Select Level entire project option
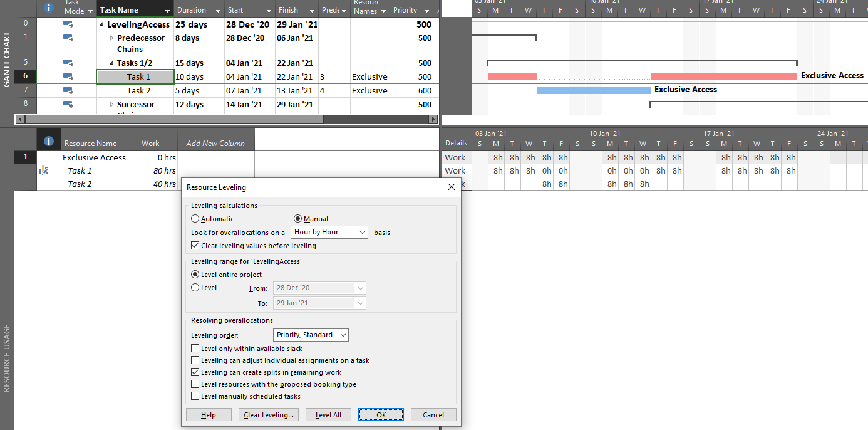 click(195, 275)
